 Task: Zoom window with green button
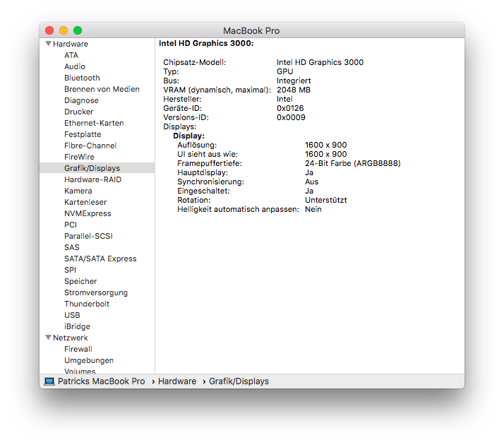coord(78,30)
